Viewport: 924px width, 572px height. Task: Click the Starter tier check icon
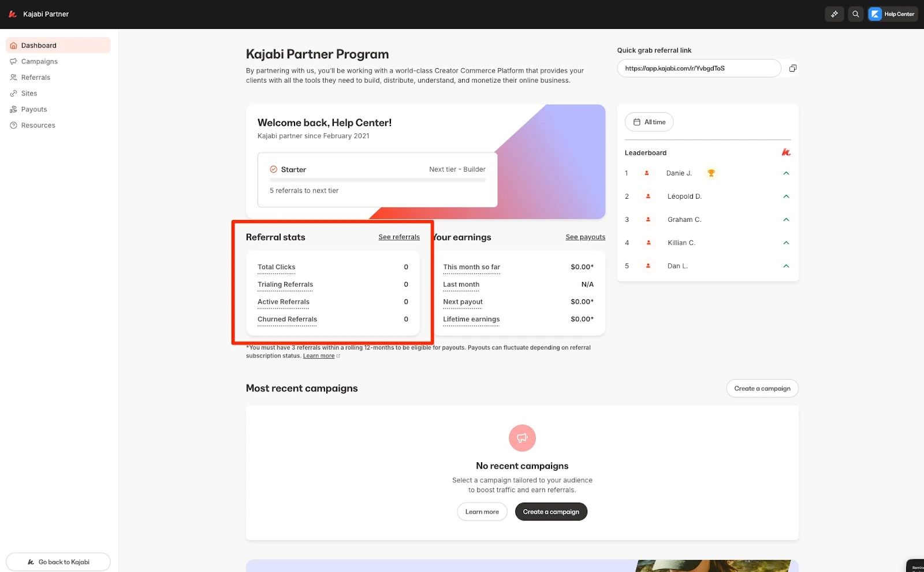click(x=274, y=169)
